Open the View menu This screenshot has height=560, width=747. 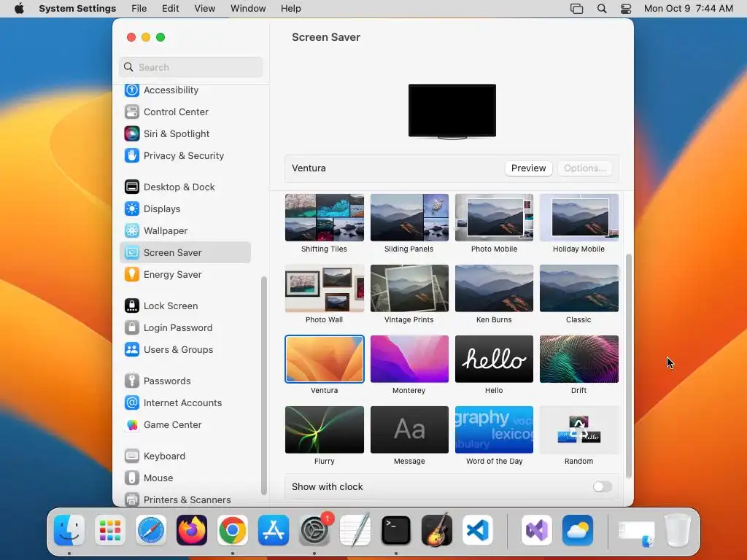tap(205, 9)
